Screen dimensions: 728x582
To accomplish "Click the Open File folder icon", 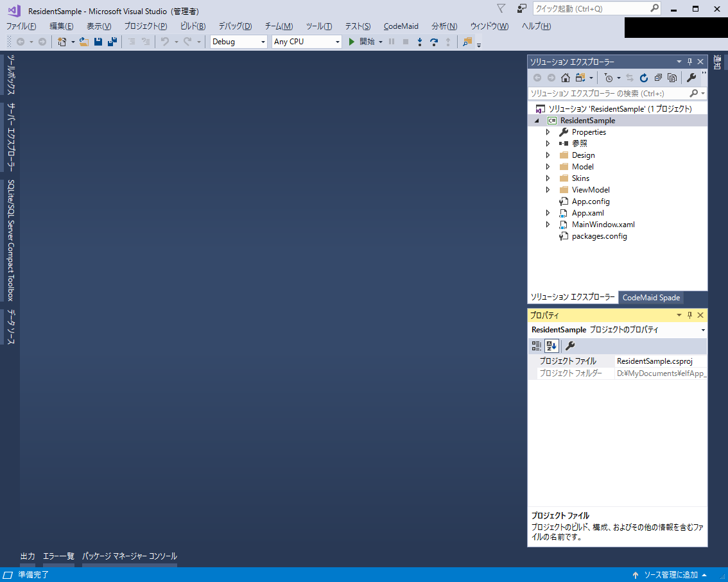I will (x=83, y=42).
